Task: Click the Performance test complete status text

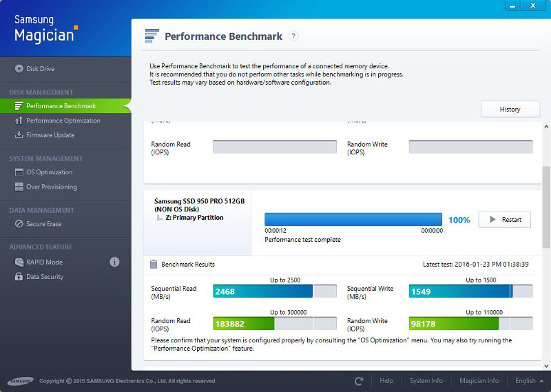Action: point(302,240)
